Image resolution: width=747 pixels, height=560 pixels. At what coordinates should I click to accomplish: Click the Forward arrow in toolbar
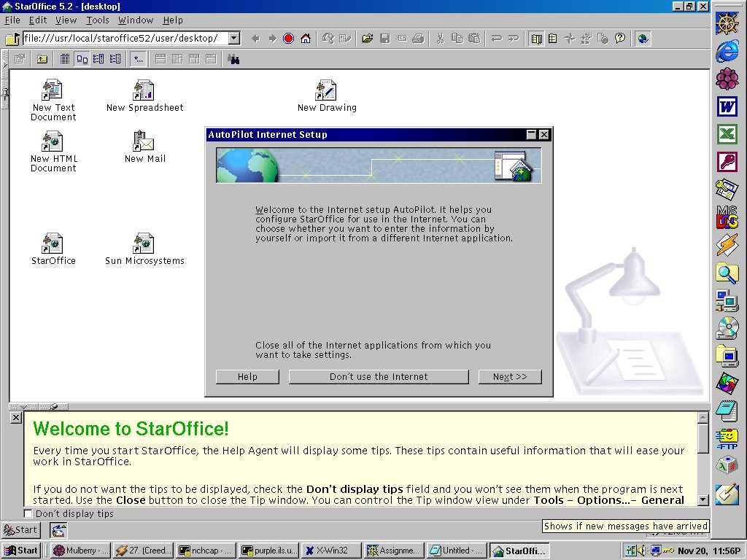click(272, 39)
